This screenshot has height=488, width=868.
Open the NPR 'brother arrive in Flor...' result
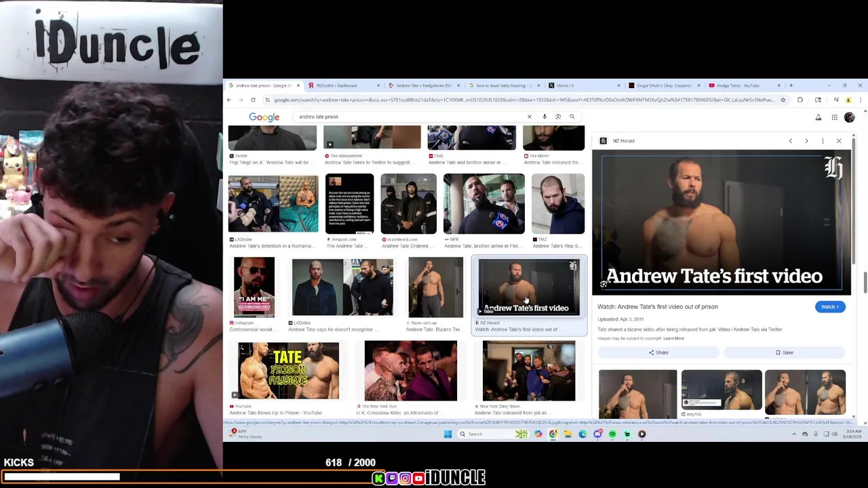tap(484, 204)
